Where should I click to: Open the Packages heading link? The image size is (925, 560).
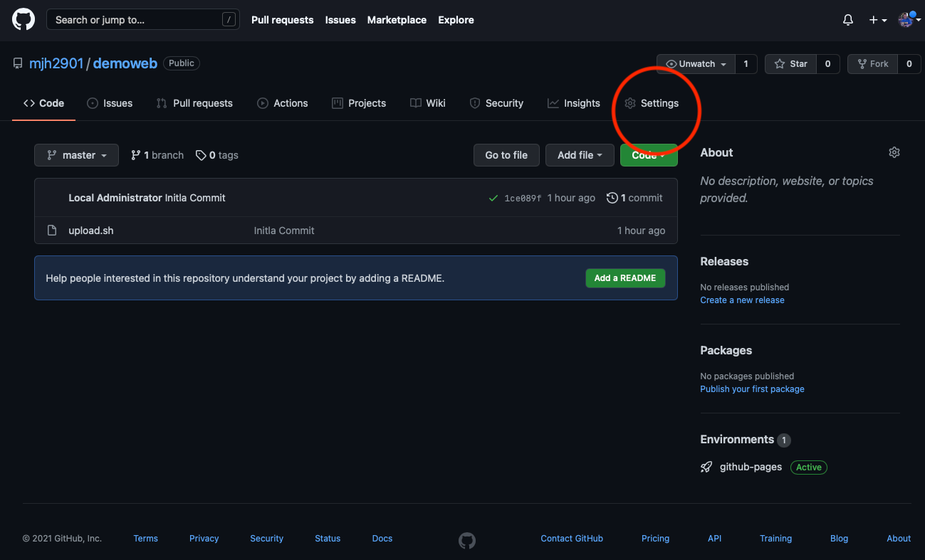pyautogui.click(x=726, y=350)
